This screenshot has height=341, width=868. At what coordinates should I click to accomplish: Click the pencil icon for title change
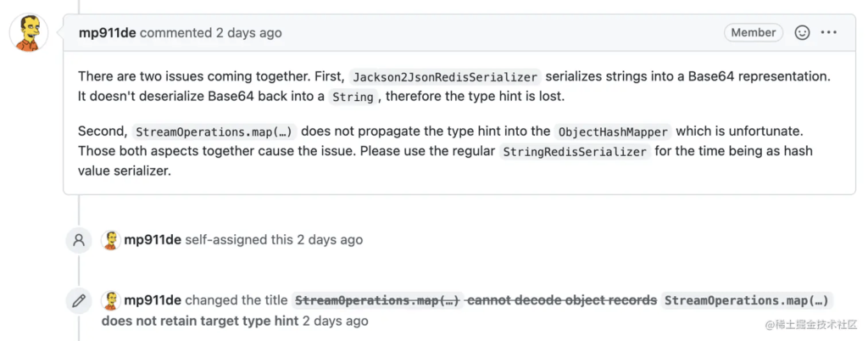point(79,300)
